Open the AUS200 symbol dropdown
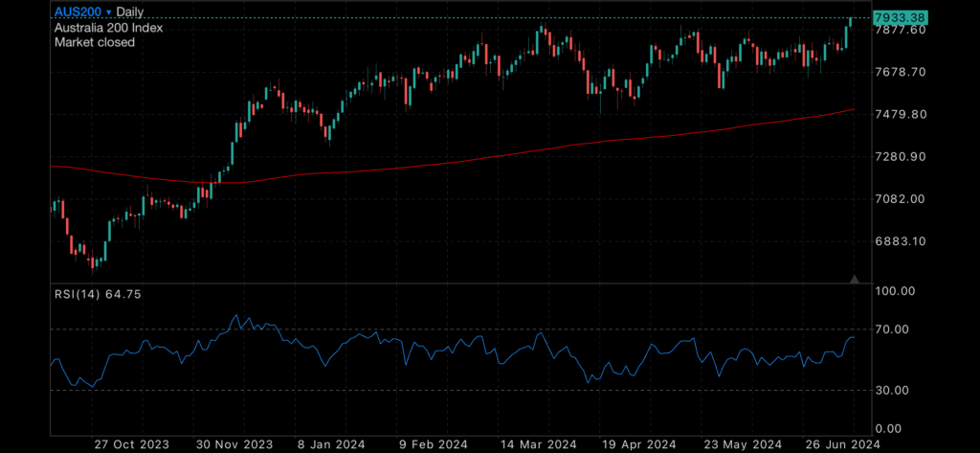 click(83, 11)
